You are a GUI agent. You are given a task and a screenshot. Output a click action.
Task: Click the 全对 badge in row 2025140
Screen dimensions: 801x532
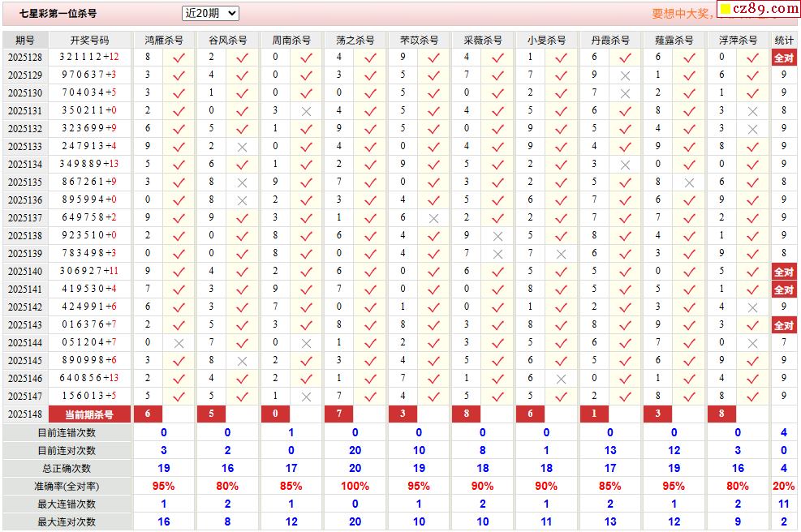pyautogui.click(x=784, y=272)
